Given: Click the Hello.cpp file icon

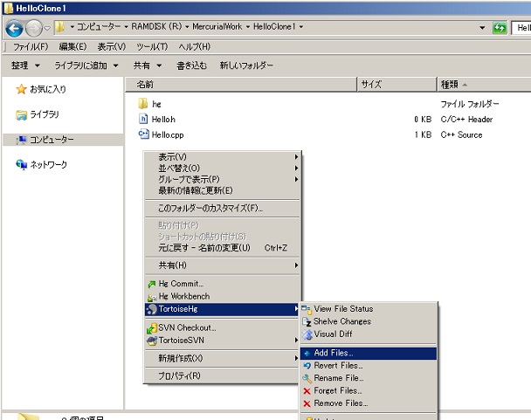Looking at the screenshot, I should coord(143,134).
